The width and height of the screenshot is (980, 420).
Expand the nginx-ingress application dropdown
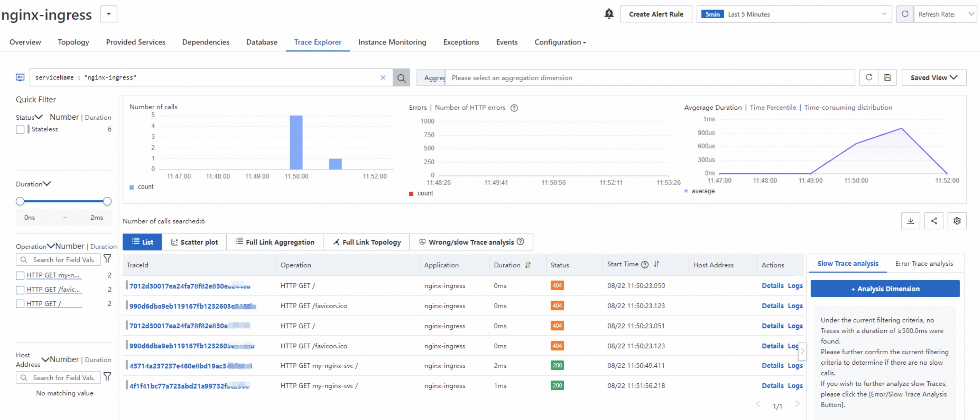[x=108, y=14]
